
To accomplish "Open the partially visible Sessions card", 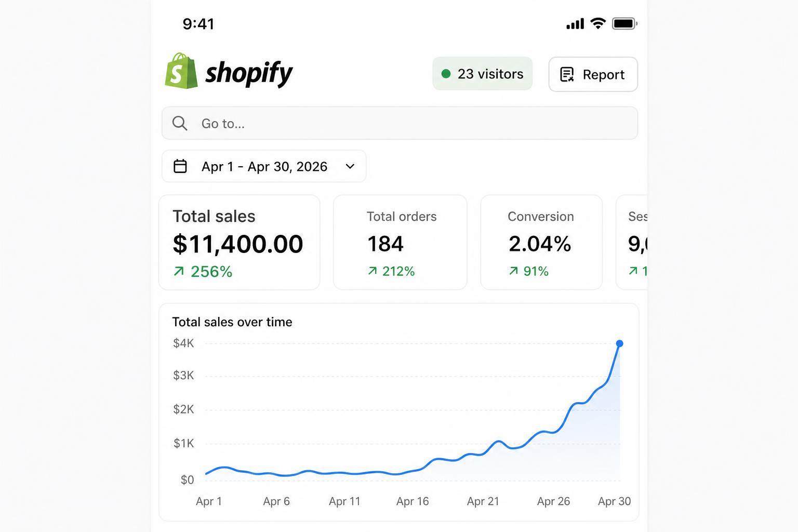I will [632, 242].
